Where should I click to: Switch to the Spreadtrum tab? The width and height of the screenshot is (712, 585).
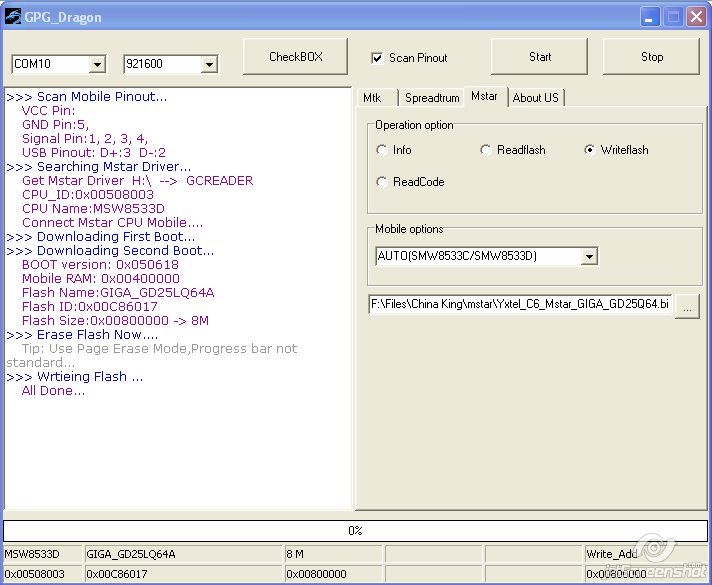432,98
